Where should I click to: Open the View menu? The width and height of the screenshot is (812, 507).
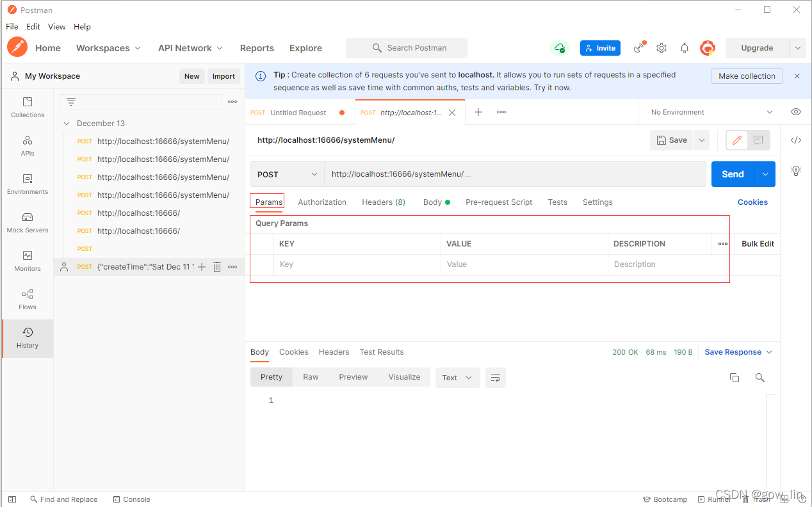pyautogui.click(x=57, y=27)
